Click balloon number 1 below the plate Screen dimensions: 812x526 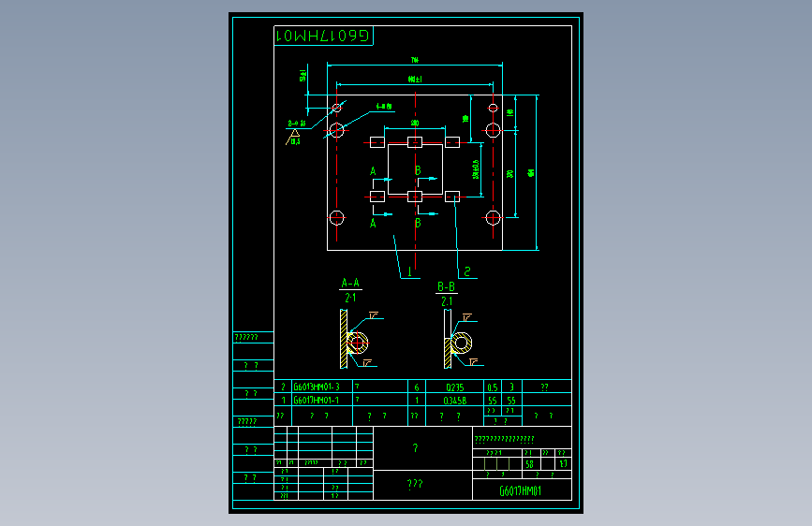click(409, 271)
